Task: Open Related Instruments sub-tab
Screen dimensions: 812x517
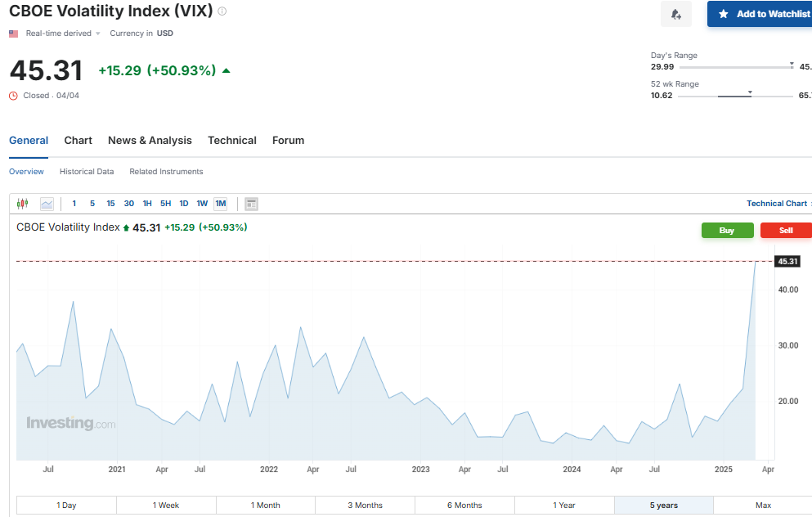Action: coord(166,172)
